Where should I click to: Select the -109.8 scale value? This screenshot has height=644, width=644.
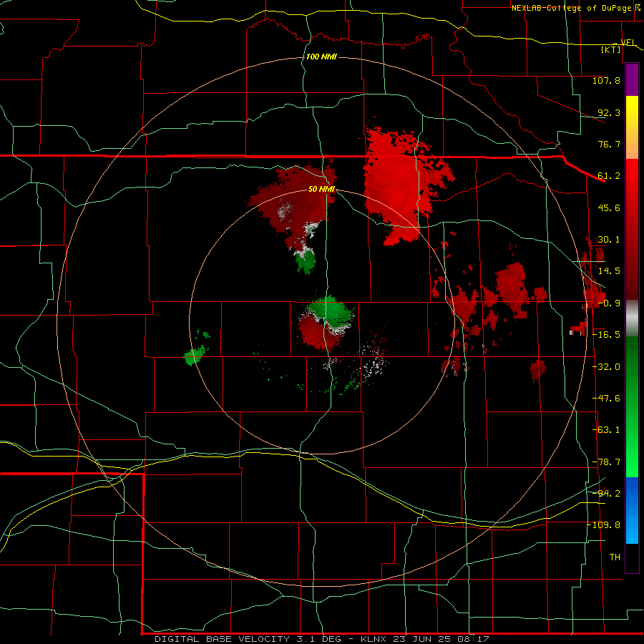click(604, 525)
